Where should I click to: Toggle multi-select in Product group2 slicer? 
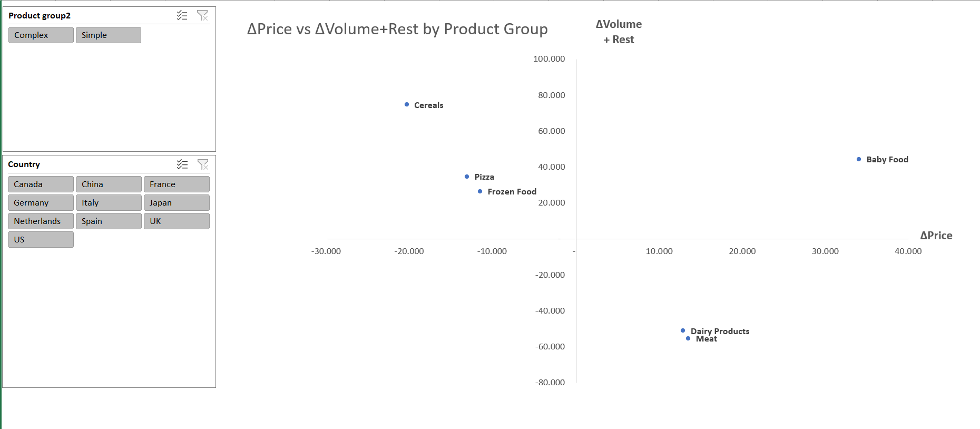(x=182, y=15)
